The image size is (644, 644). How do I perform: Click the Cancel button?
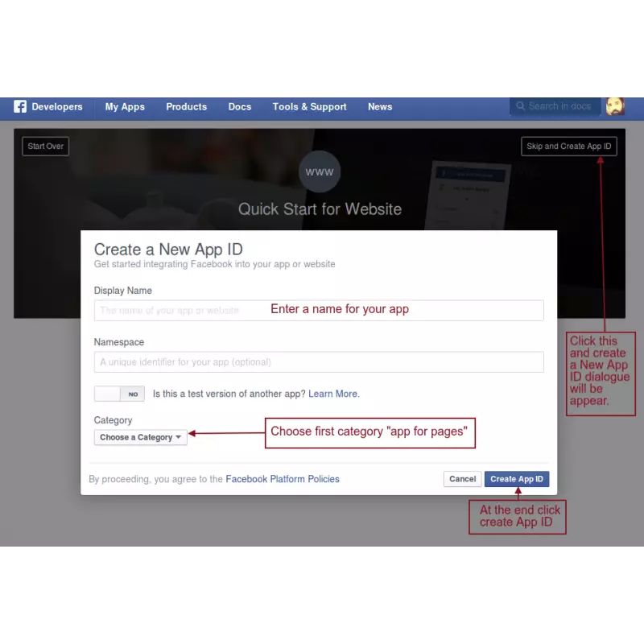pyautogui.click(x=462, y=479)
